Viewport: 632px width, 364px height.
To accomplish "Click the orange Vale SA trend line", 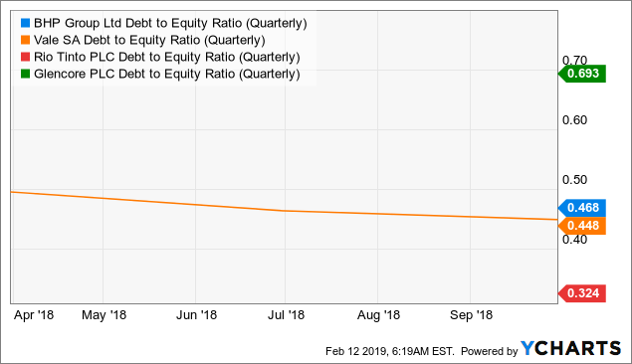I will [285, 210].
